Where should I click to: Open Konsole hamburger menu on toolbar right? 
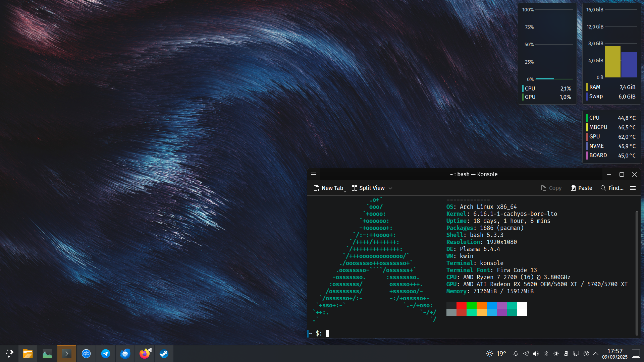[633, 188]
